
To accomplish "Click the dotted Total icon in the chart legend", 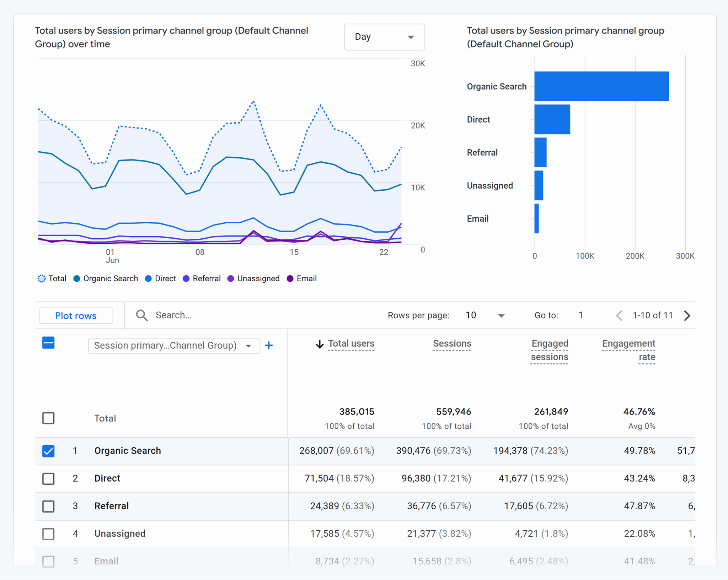I will click(x=42, y=278).
